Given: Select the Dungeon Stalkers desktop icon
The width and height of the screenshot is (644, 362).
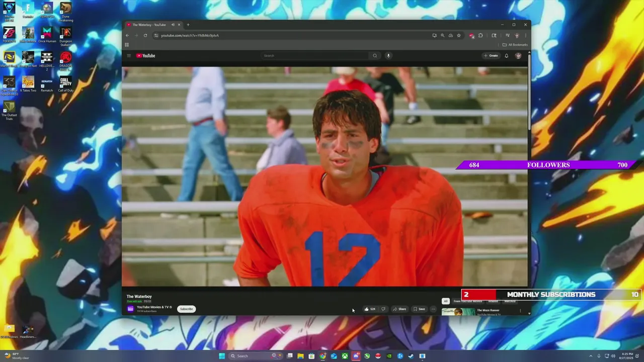Looking at the screenshot, I should [x=65, y=36].
